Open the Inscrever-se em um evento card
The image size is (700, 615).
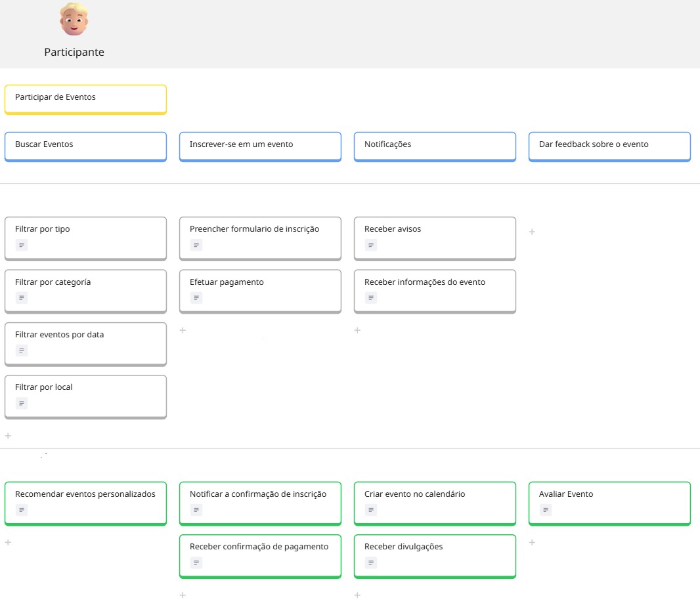tap(260, 146)
